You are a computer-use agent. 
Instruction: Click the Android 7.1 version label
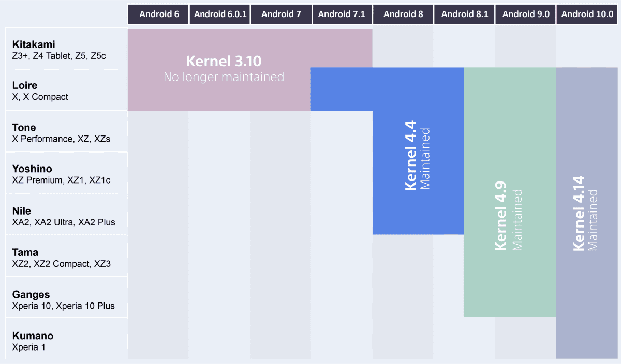pos(342,14)
